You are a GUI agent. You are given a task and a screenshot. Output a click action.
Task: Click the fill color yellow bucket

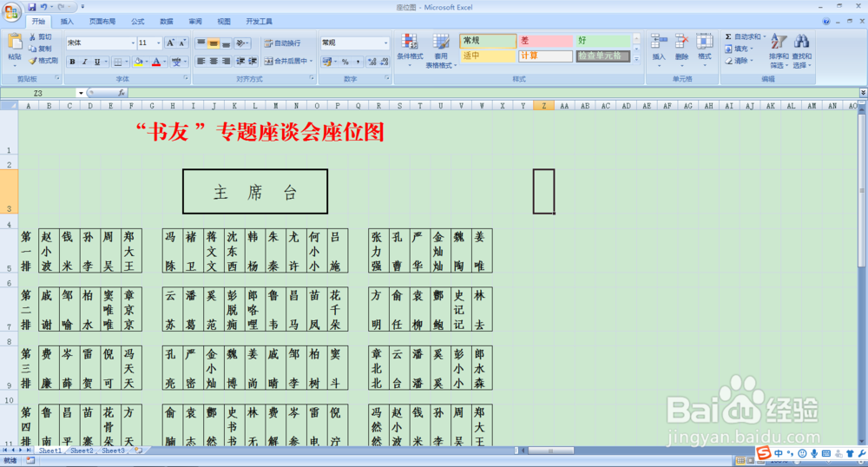(x=138, y=62)
